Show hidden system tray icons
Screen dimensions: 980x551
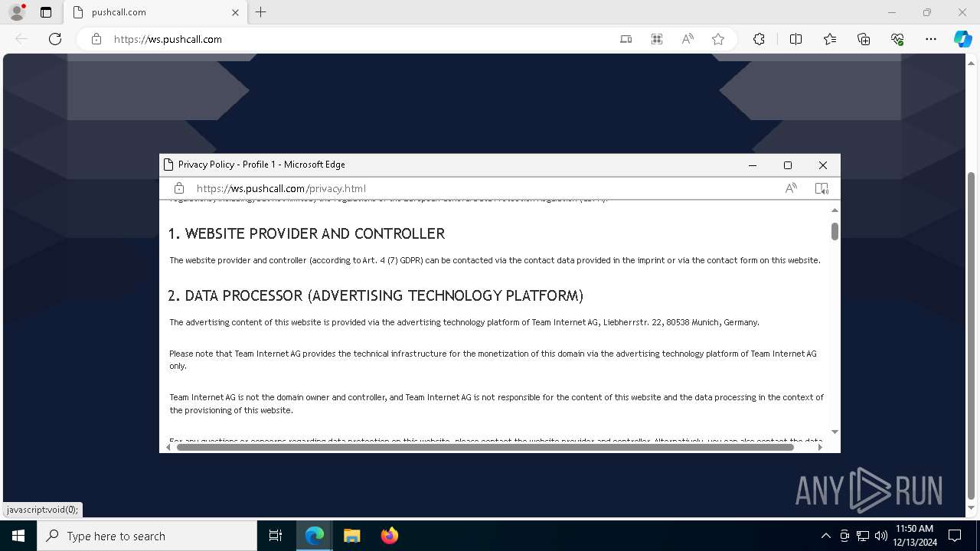coord(825,536)
